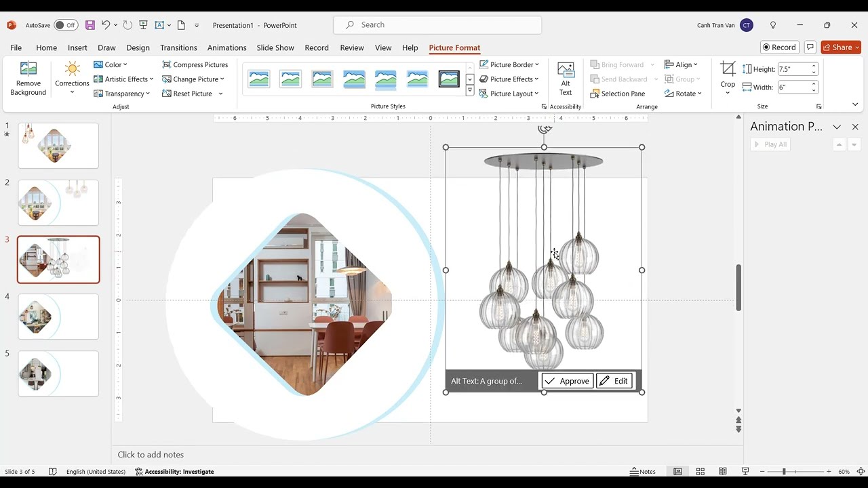
Task: Toggle the AutoSave switch
Action: tap(66, 25)
